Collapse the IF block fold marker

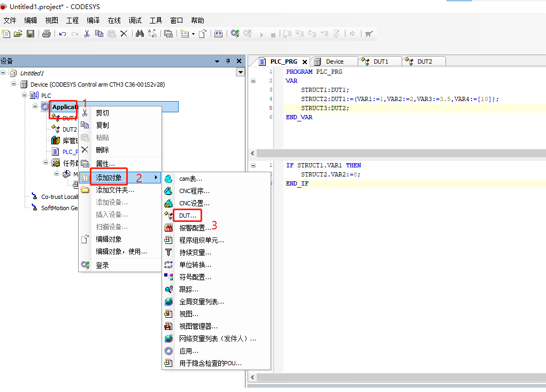coord(253,165)
